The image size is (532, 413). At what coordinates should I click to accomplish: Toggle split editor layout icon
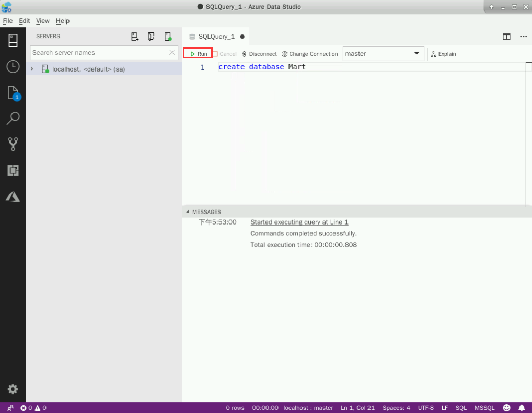(506, 37)
